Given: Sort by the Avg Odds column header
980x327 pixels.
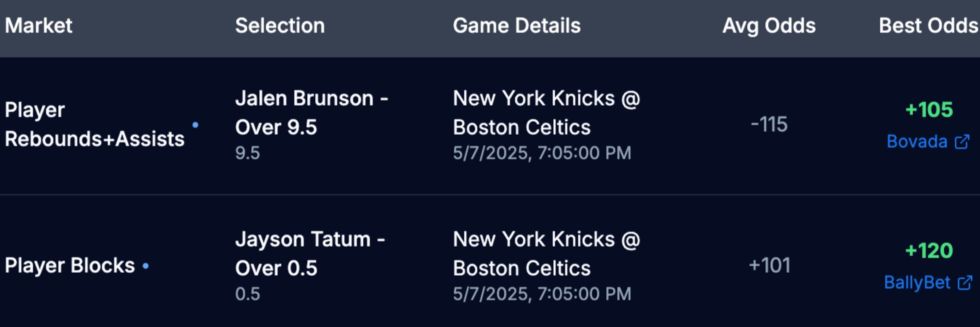Looking at the screenshot, I should coord(769,26).
